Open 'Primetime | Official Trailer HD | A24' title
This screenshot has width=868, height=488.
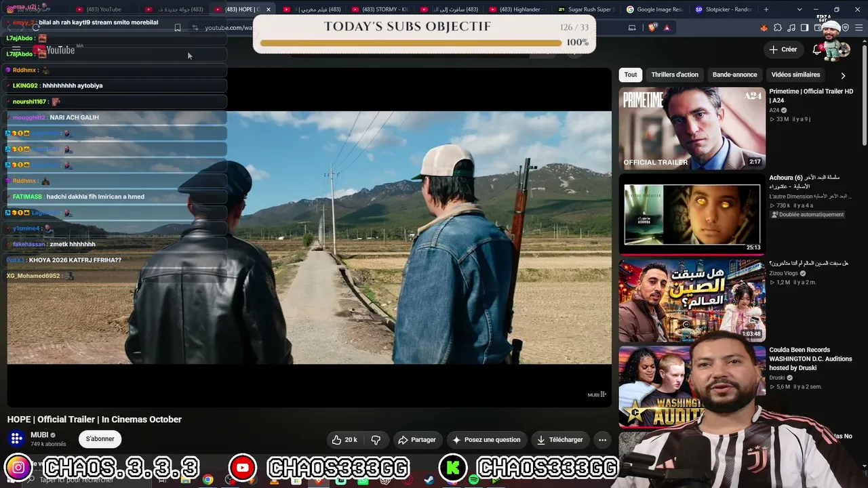811,96
